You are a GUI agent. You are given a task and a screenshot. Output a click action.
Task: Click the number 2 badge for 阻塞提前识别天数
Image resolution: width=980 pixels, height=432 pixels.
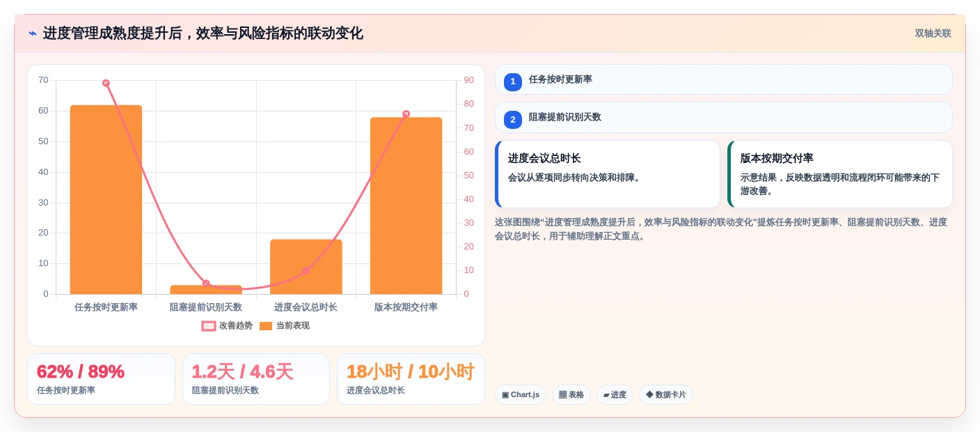point(513,119)
